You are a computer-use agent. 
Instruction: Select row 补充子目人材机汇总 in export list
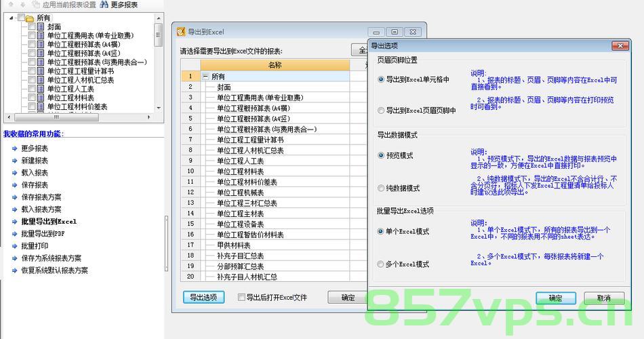274,277
